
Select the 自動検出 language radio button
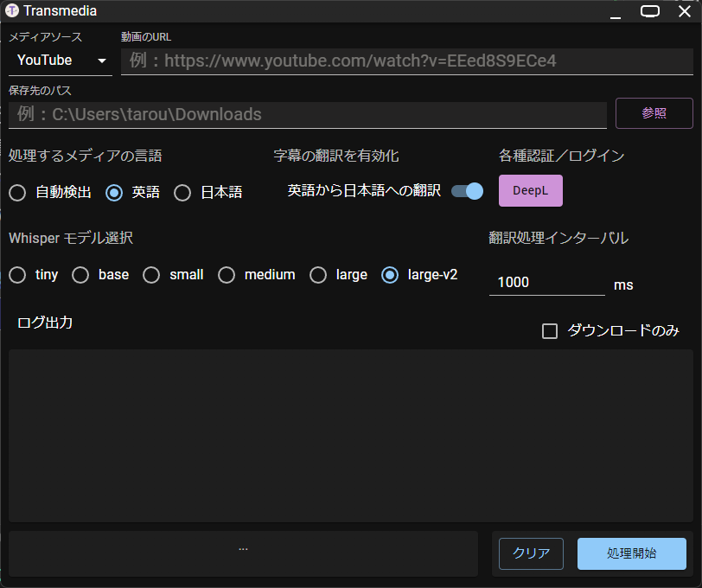(x=17, y=193)
